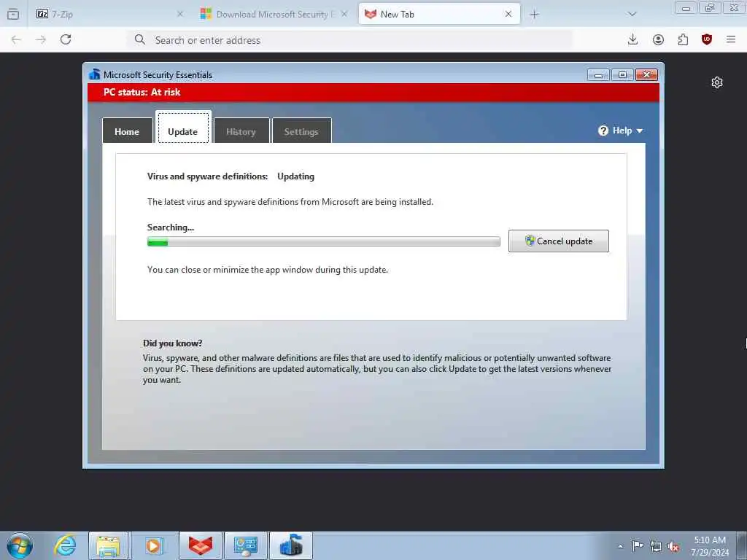Click the Security Essentials taskbar icon

tap(291, 545)
